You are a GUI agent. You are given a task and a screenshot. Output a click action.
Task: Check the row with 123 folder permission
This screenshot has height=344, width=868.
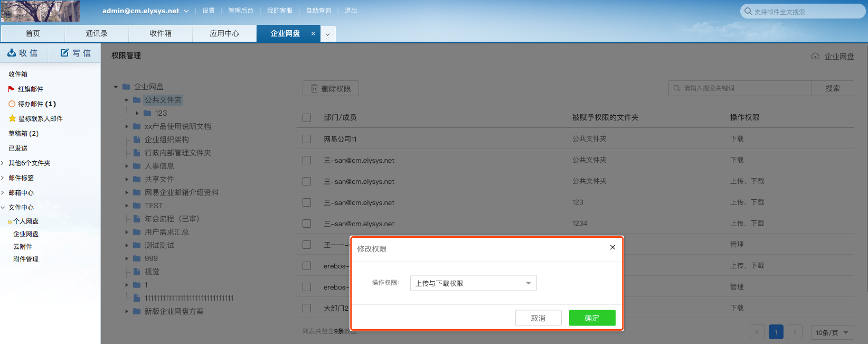pos(307,202)
